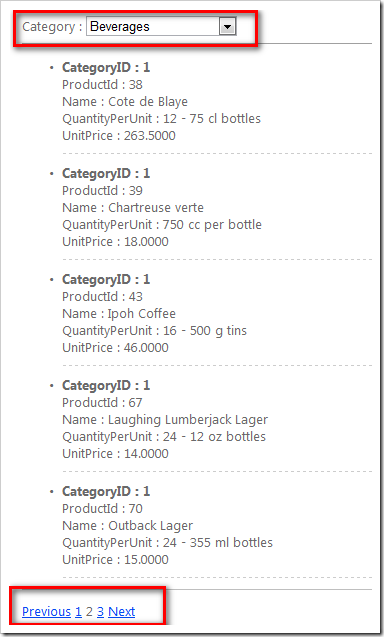This screenshot has height=637, width=384.
Task: Click ProductId 43 line
Action: [x=102, y=297]
